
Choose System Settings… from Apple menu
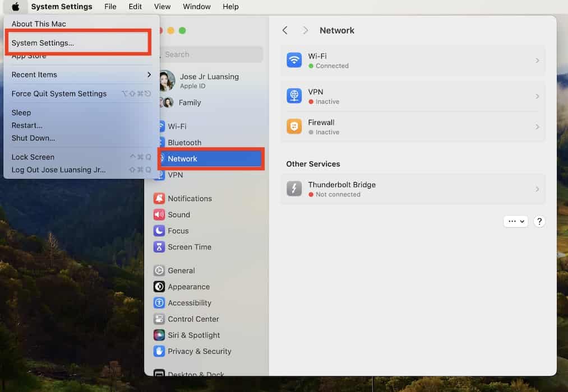click(43, 43)
